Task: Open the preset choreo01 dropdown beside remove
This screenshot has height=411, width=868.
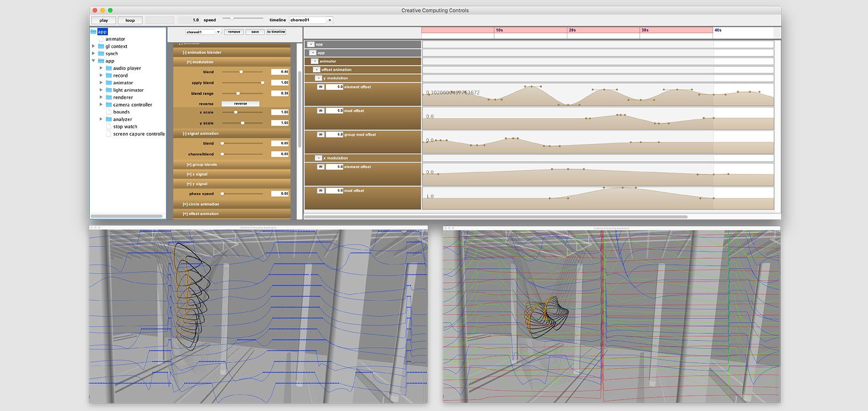Action: [218, 32]
